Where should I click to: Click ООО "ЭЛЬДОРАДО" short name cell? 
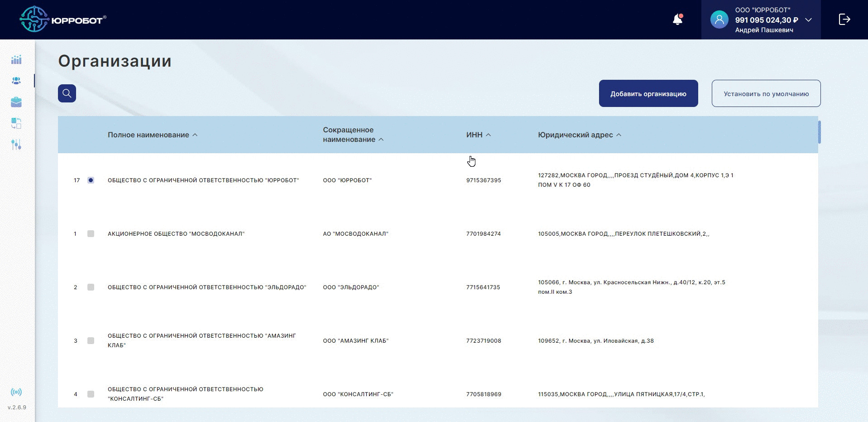click(x=351, y=287)
